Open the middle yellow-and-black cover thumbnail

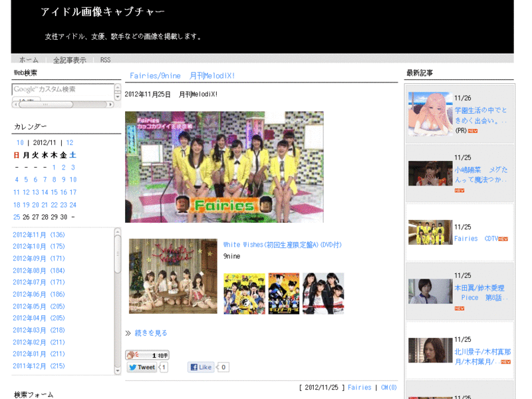click(284, 293)
